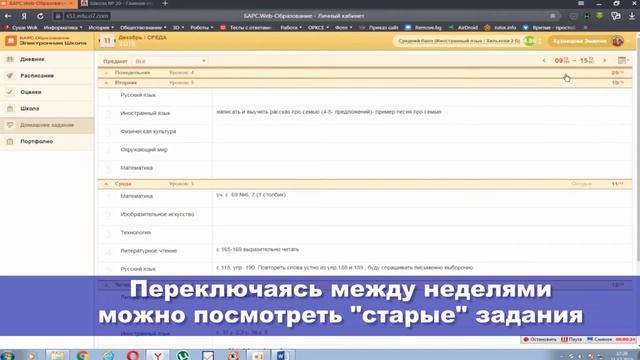Click the browser back arrow
The height and width of the screenshot is (360, 640).
(8, 16)
